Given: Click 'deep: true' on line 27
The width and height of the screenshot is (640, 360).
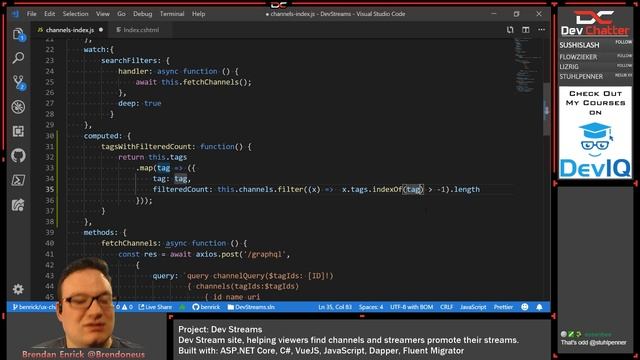Looking at the screenshot, I should 140,104.
